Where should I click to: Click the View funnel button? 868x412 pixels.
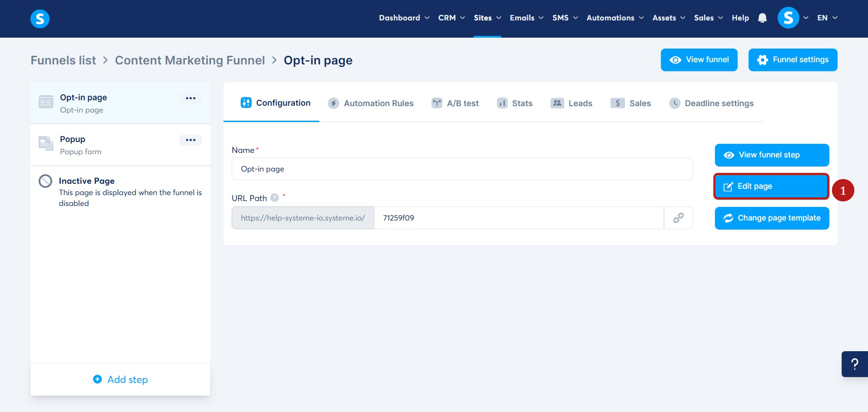click(699, 60)
